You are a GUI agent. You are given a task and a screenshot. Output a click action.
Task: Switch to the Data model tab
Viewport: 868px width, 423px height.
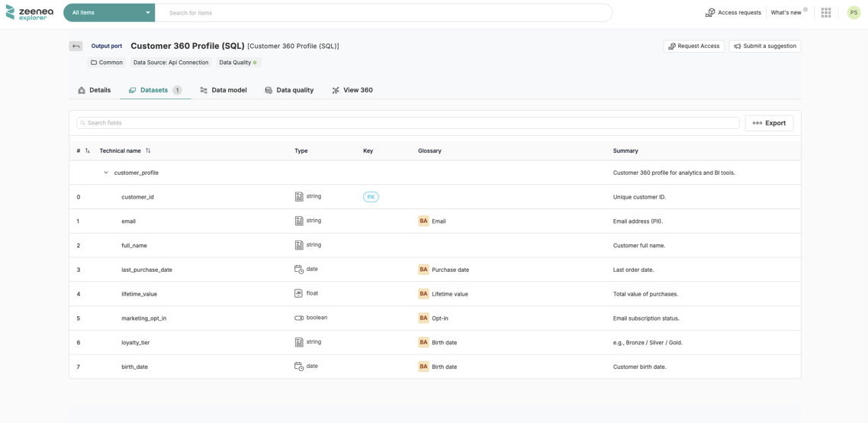(x=223, y=90)
